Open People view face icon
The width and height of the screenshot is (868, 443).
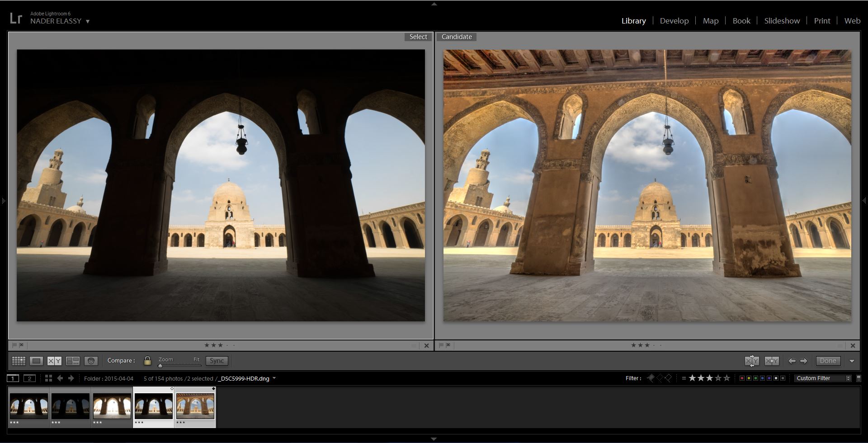[x=91, y=361]
